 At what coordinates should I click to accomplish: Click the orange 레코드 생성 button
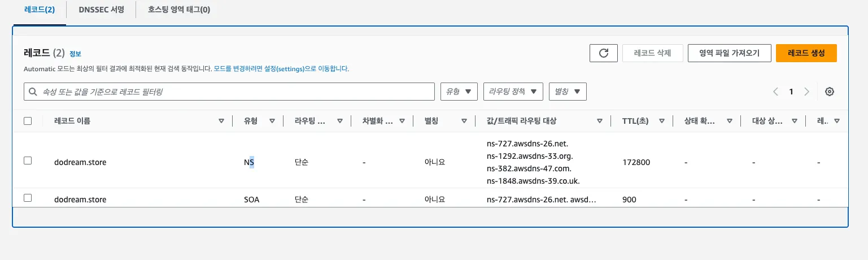(x=806, y=53)
